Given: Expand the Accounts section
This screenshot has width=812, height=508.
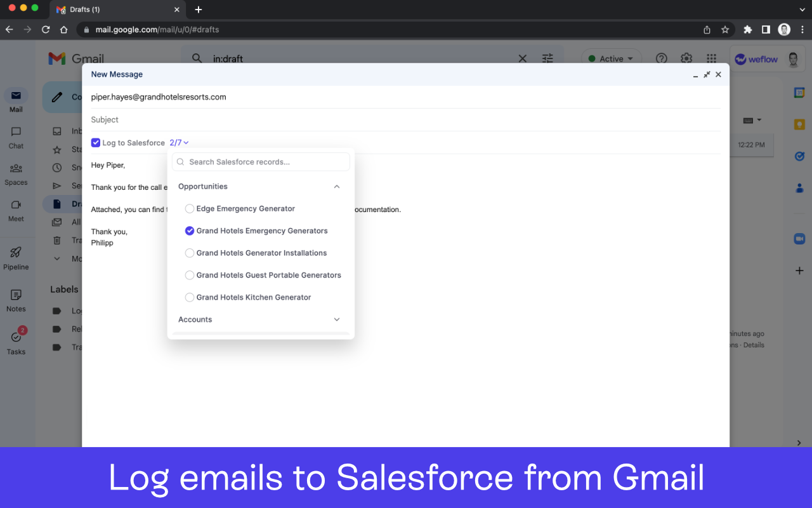Looking at the screenshot, I should click(337, 319).
